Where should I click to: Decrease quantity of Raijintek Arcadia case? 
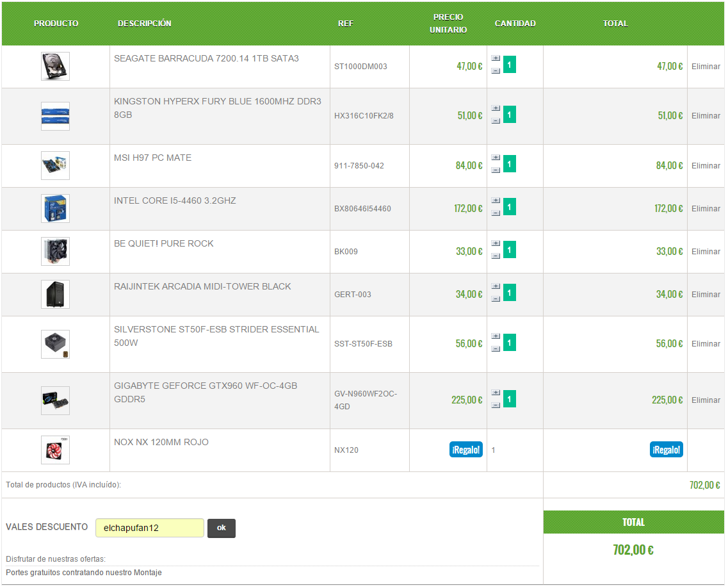(496, 299)
